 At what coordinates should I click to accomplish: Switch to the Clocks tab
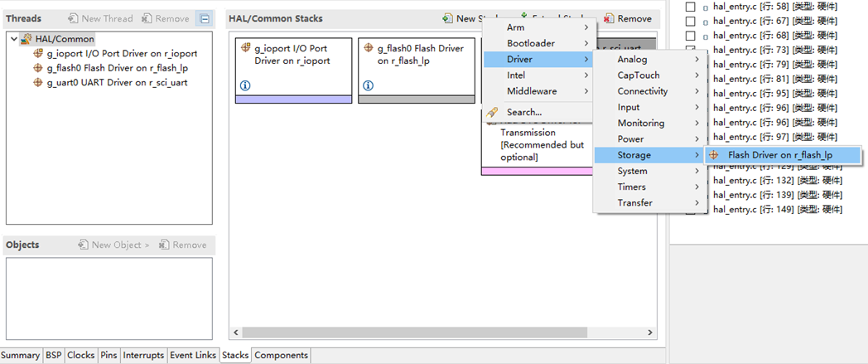coord(81,355)
